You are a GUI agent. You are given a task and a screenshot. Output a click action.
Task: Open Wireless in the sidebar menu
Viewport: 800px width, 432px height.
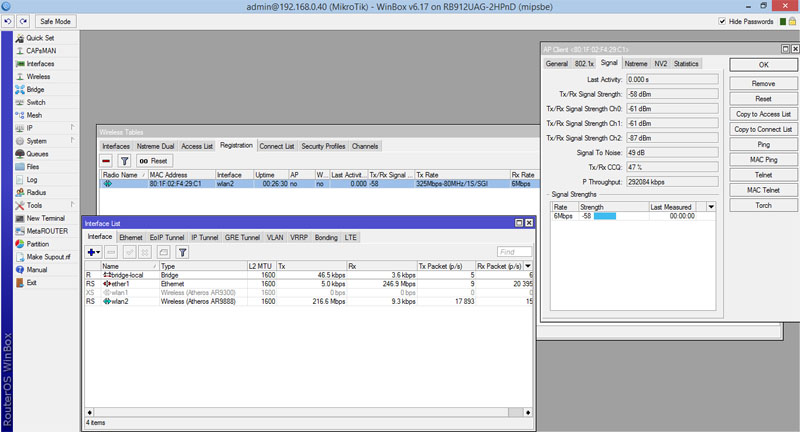pos(38,77)
